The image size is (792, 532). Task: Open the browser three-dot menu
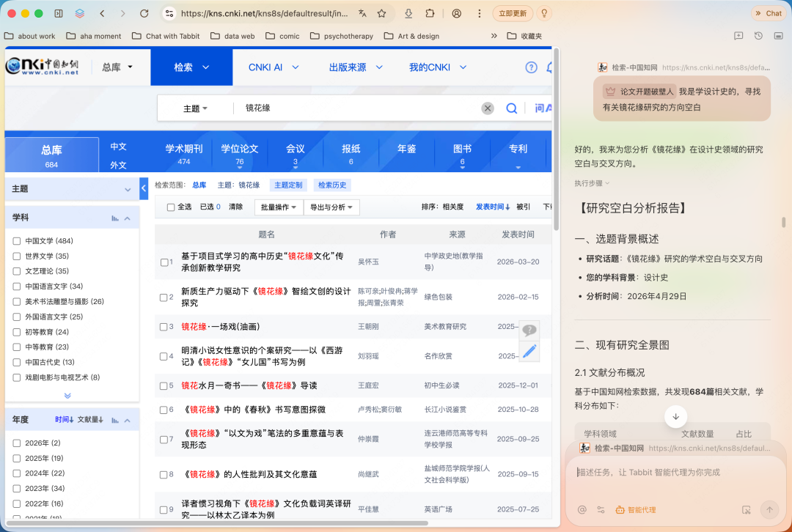pyautogui.click(x=480, y=14)
